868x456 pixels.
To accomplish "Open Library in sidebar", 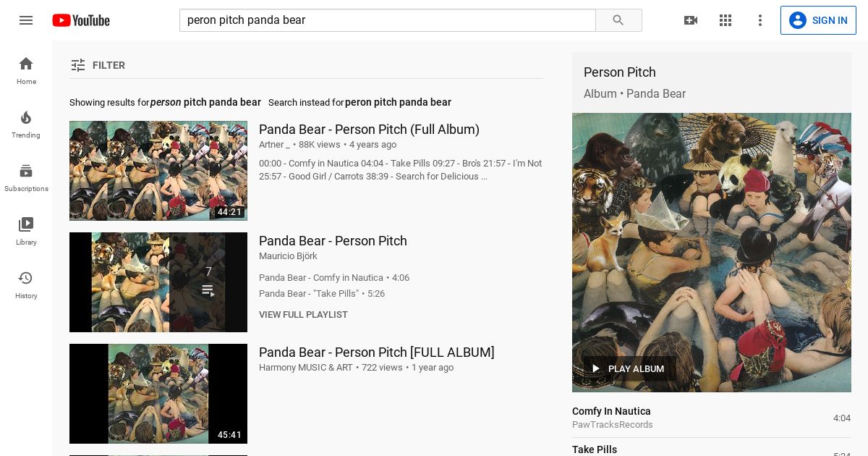I will [26, 231].
